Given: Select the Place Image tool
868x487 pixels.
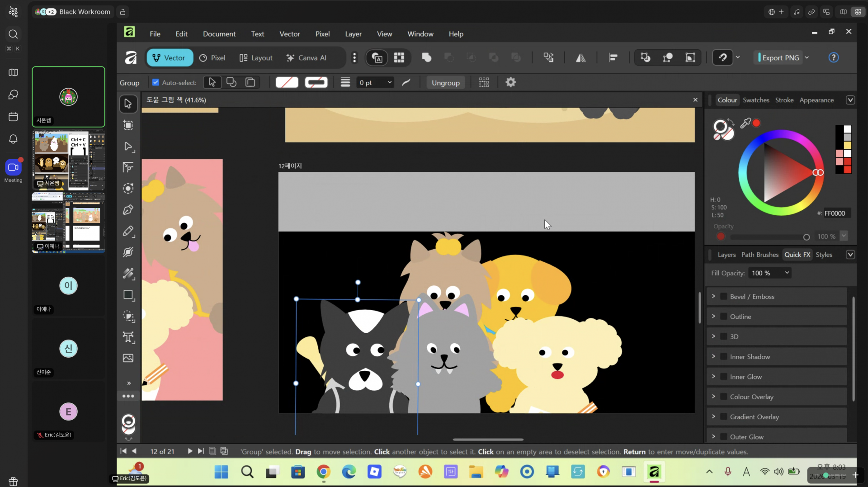Looking at the screenshot, I should 128,358.
